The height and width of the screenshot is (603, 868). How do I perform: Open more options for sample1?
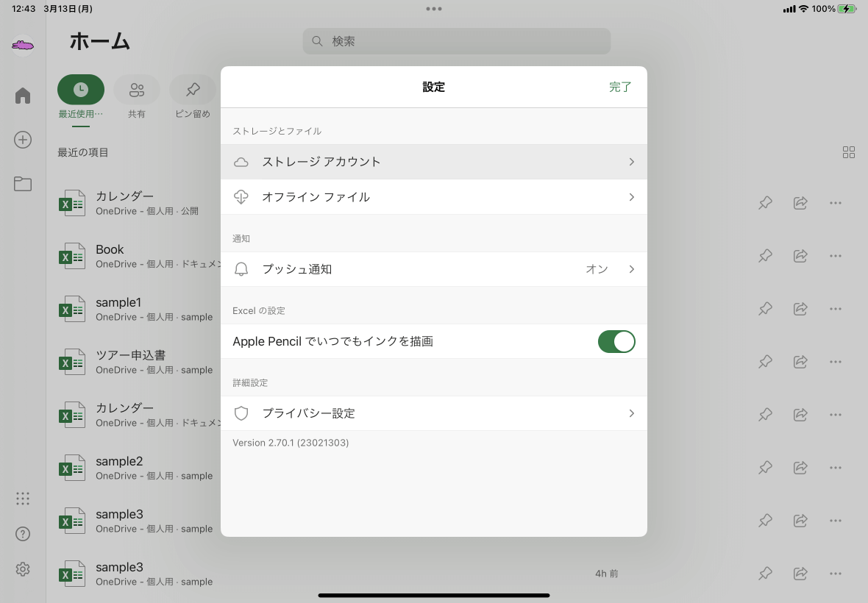point(836,309)
